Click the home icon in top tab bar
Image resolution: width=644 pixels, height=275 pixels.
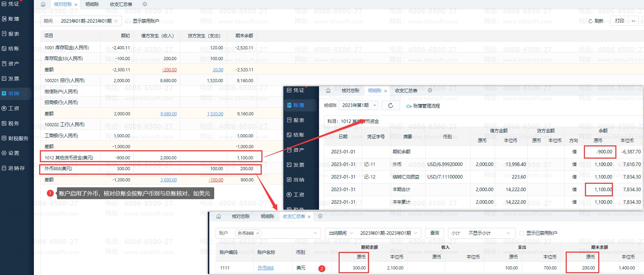pos(43,4)
